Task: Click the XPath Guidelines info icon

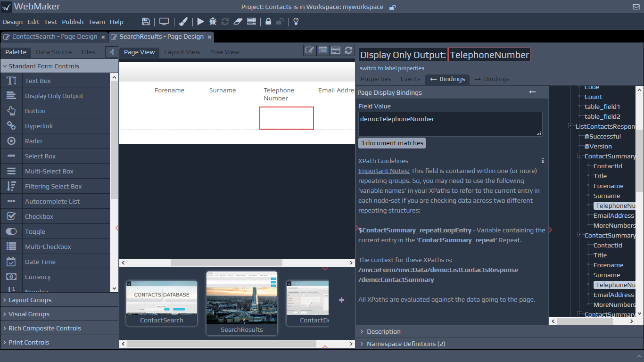Action: click(x=543, y=161)
